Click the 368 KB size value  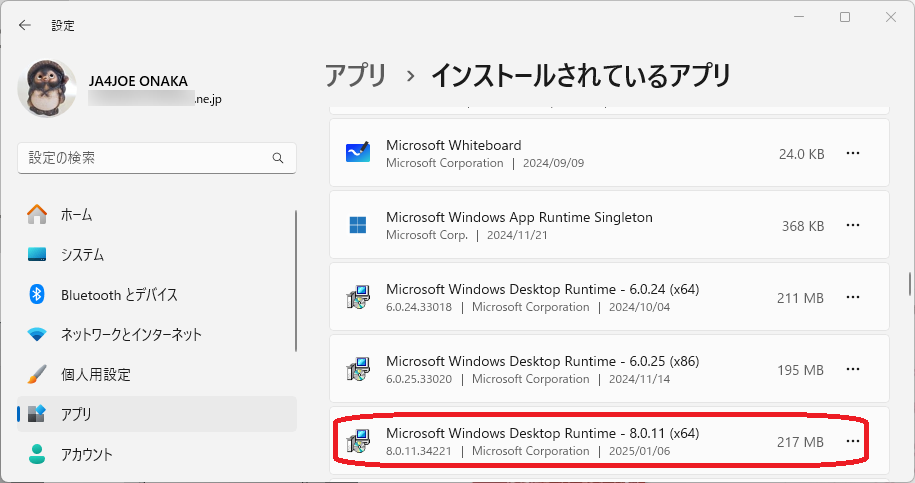(x=803, y=226)
